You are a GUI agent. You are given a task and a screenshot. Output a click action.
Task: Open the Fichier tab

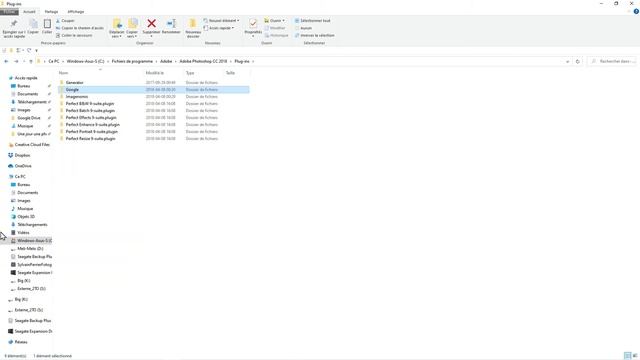9,12
